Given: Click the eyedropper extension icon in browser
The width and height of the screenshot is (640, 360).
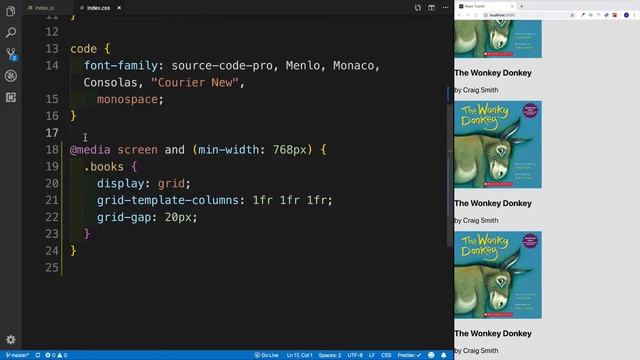Looking at the screenshot, I should pos(582,15).
